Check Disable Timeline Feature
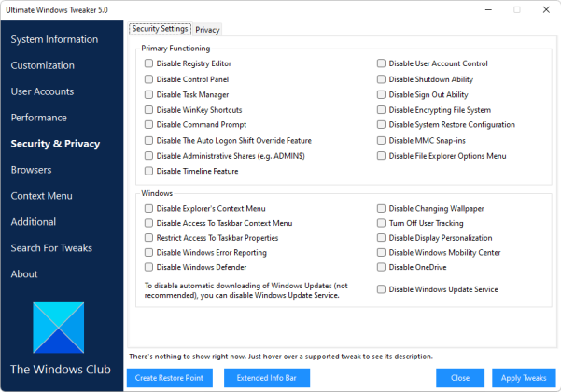561x392 pixels. [148, 171]
